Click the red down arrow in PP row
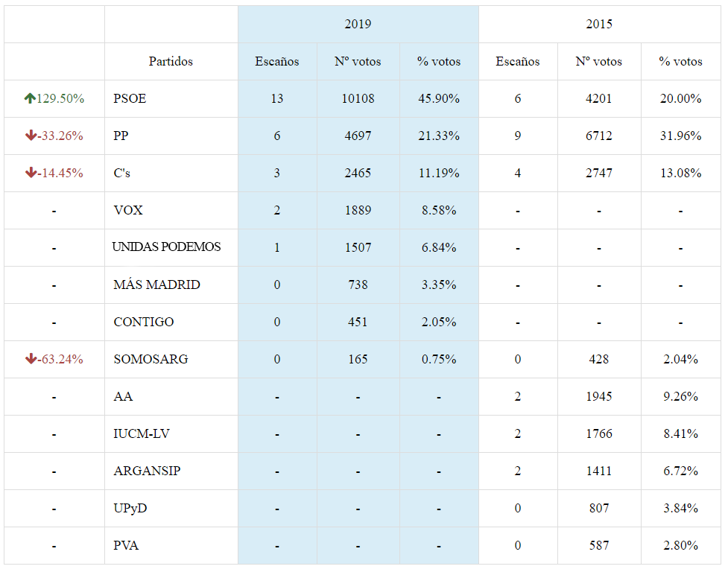728x572 pixels. coord(31,136)
